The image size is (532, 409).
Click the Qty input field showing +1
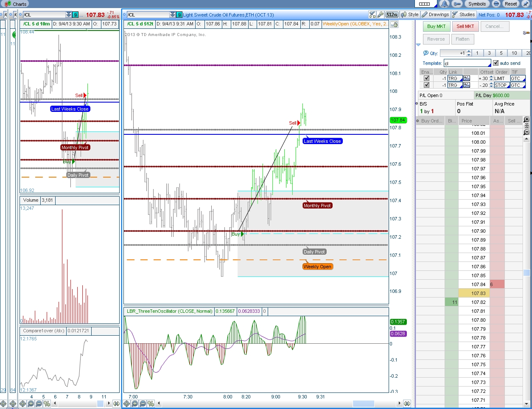tap(453, 53)
